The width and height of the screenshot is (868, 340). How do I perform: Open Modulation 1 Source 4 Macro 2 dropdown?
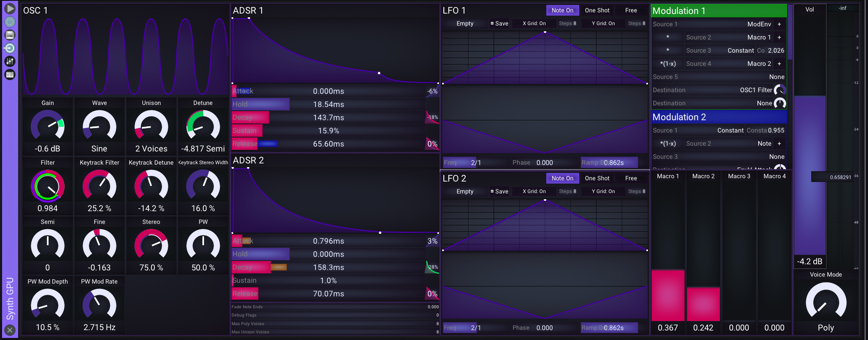pos(728,64)
